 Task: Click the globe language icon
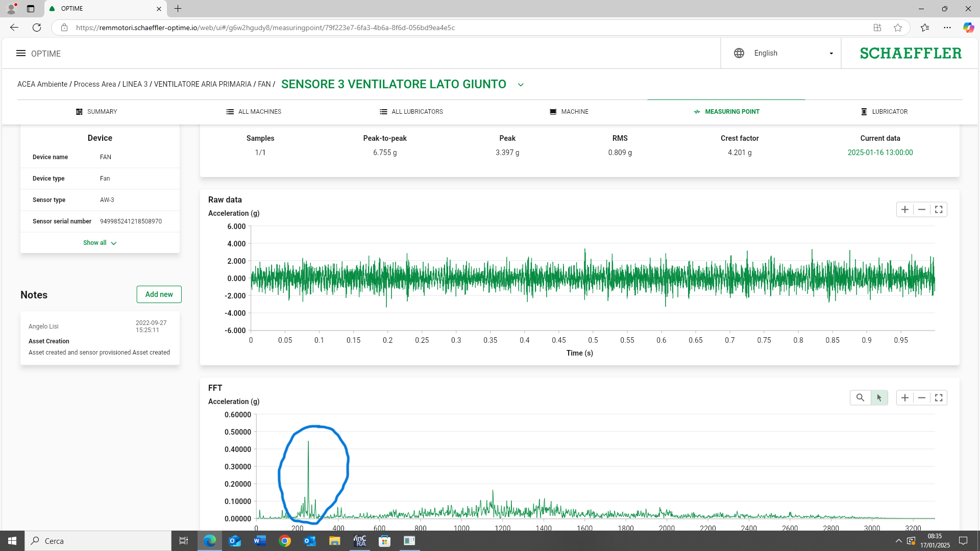click(x=739, y=53)
